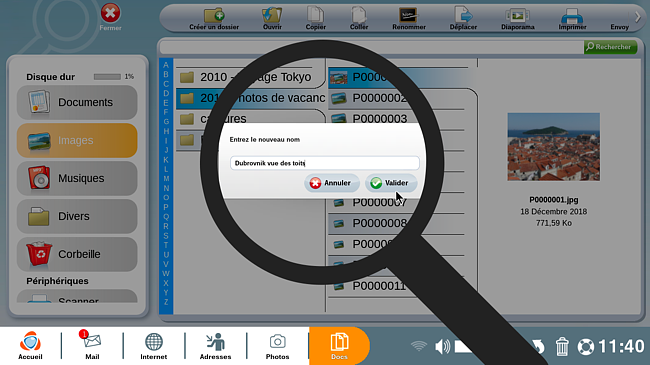Open the selected item with Ouvrir
650x365 pixels.
tap(272, 16)
